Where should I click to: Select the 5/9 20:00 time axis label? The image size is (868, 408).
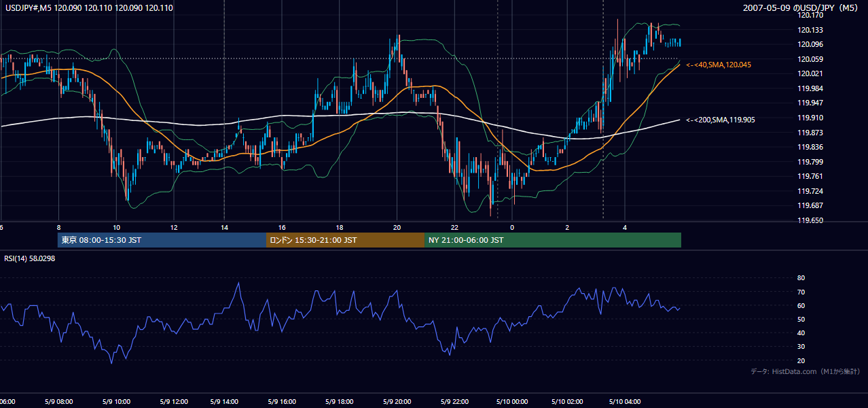[397, 401]
